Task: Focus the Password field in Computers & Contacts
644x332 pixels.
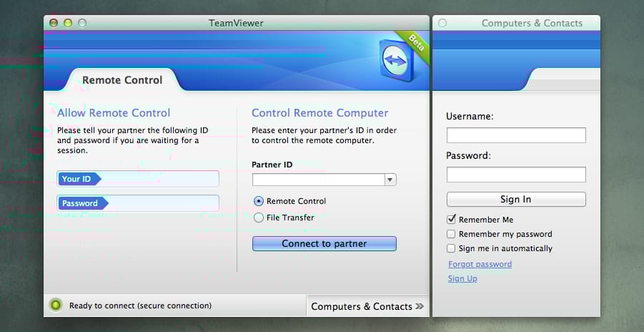Action: [x=516, y=175]
